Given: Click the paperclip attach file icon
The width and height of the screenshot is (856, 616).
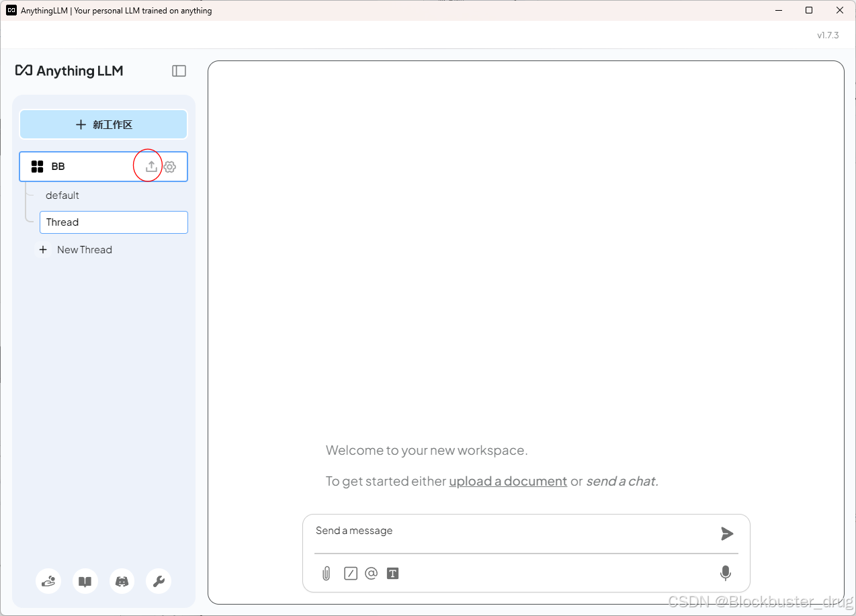Looking at the screenshot, I should 327,574.
